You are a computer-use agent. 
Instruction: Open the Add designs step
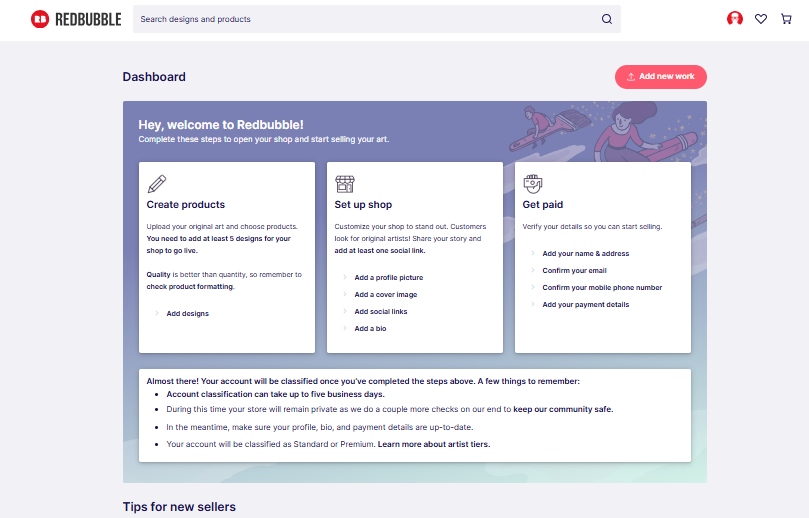click(187, 314)
